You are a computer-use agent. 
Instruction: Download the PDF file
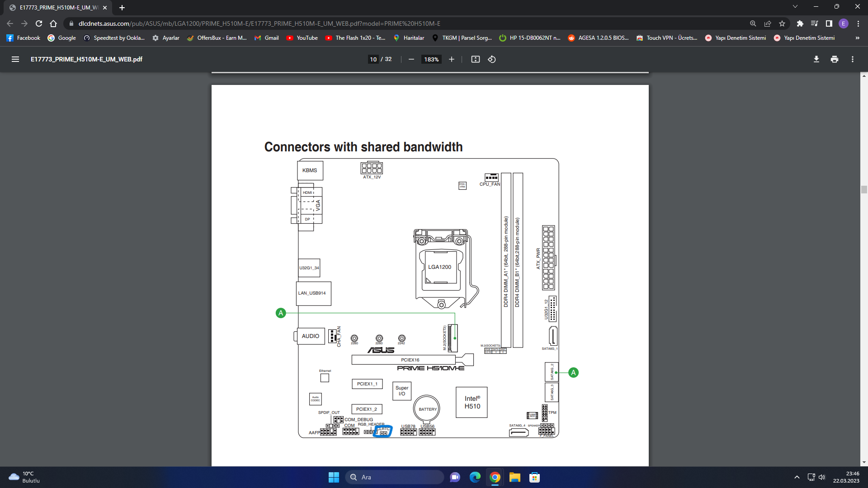pos(816,59)
